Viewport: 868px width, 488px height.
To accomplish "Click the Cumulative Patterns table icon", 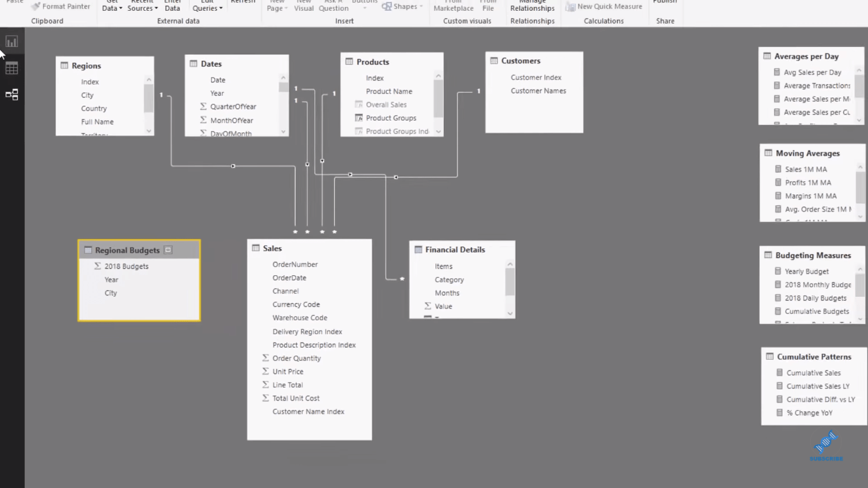I will tap(770, 357).
